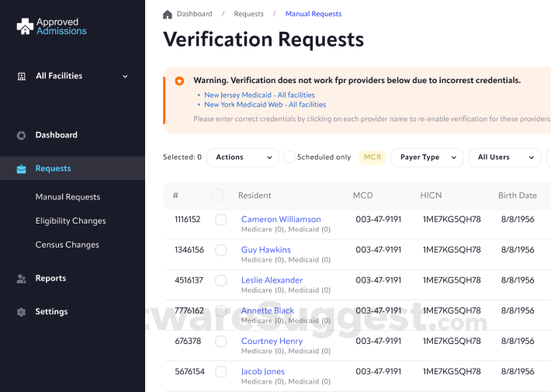The image size is (551, 392).
Task: Click the orange warning badge icon
Action: point(179,81)
